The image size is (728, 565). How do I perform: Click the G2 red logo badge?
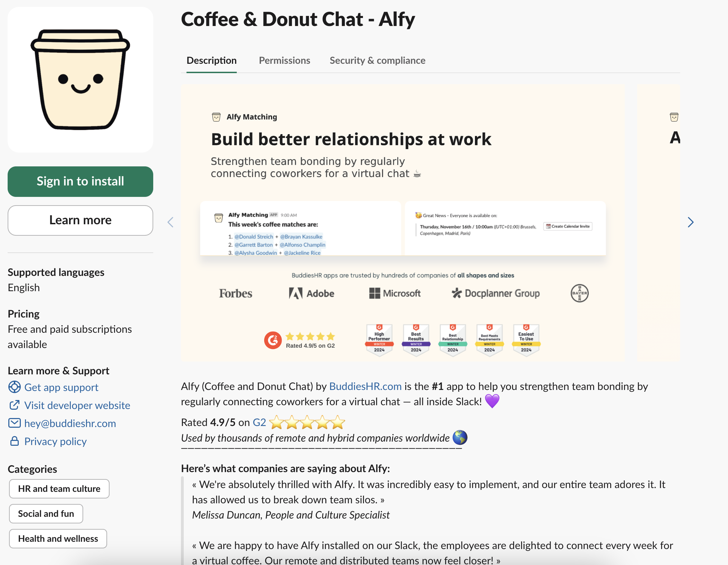[x=273, y=340]
